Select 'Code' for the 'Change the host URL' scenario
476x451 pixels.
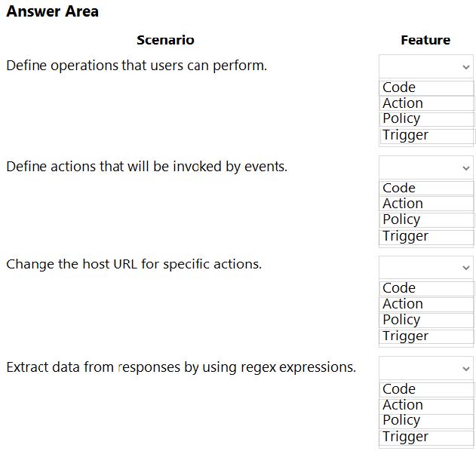click(x=426, y=288)
